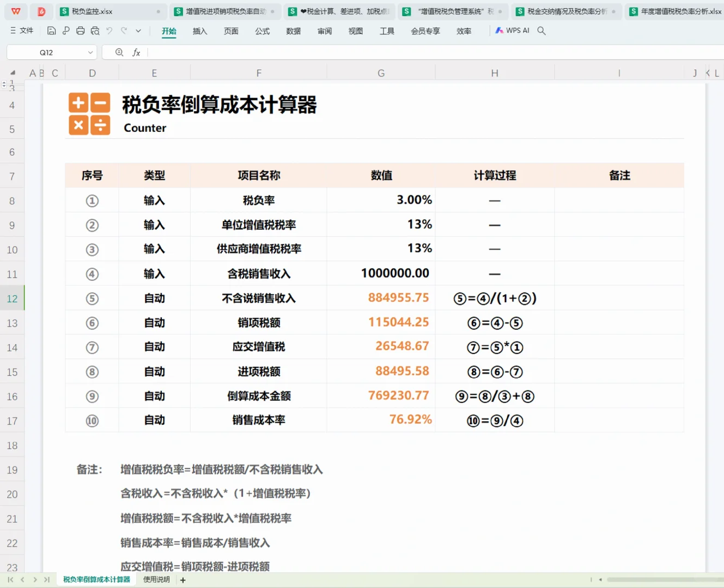
Task: Insert a function via the fx icon
Action: tap(137, 52)
